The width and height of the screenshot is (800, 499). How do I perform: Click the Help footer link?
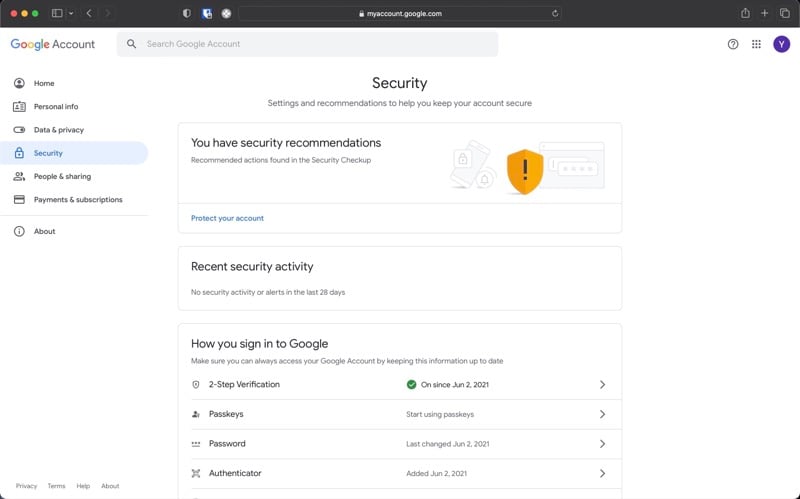click(83, 486)
